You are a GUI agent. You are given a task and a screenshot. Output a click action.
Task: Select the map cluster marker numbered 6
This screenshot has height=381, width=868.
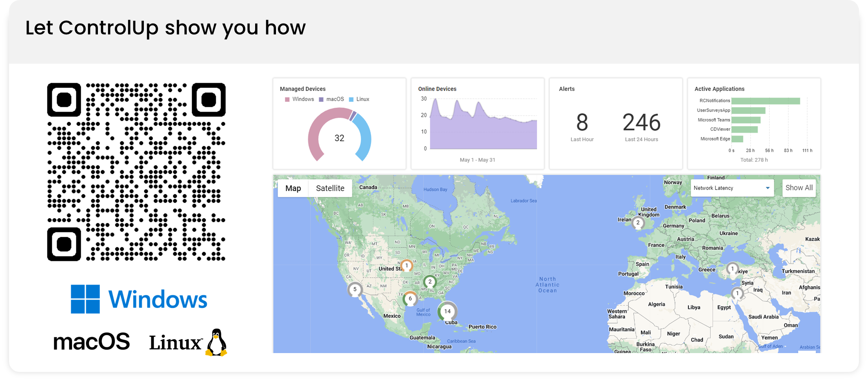[x=410, y=298]
